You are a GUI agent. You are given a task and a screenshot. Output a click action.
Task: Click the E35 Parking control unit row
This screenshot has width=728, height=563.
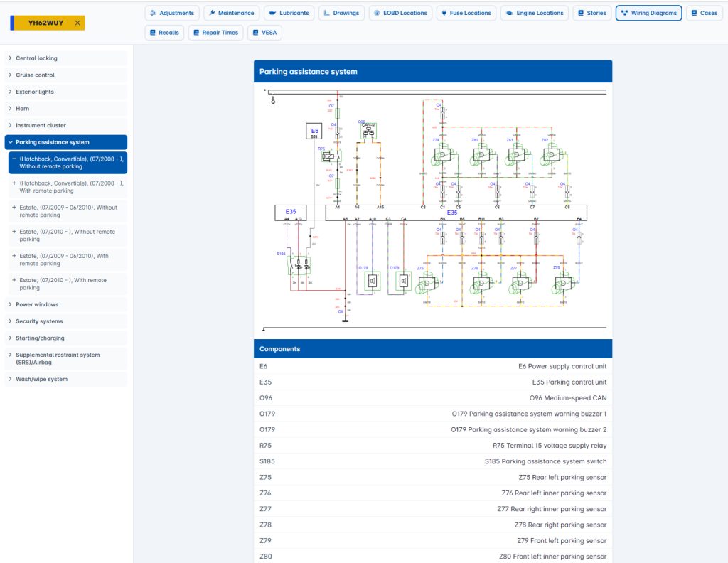433,382
